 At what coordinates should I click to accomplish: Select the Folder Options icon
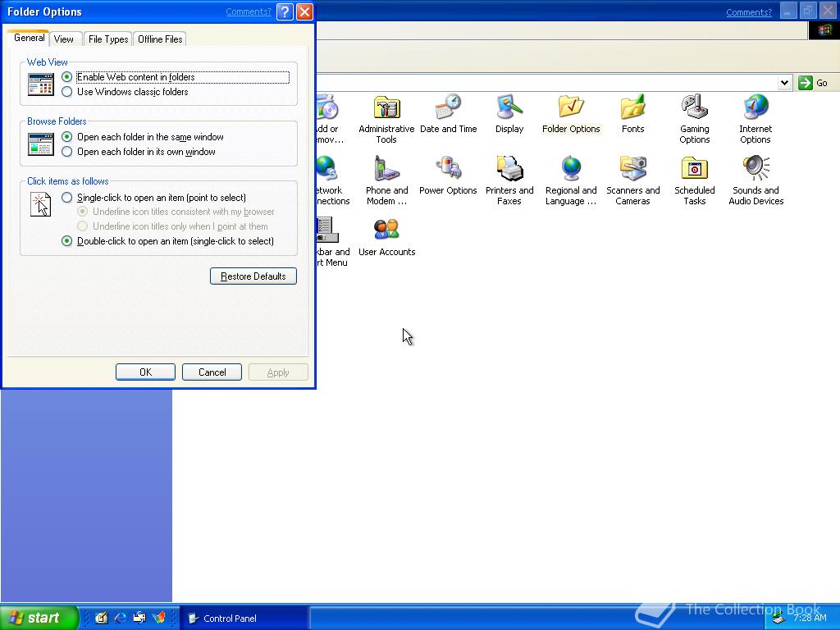click(x=571, y=113)
